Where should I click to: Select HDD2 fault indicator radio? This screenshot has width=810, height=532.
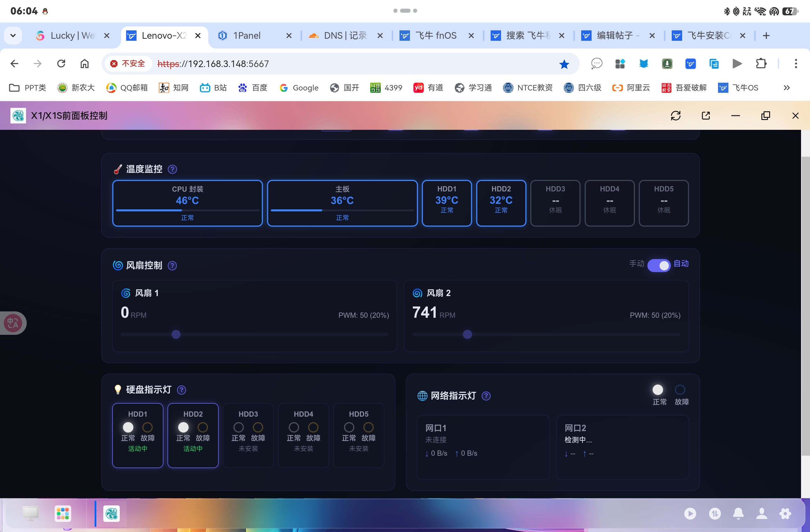click(x=203, y=427)
